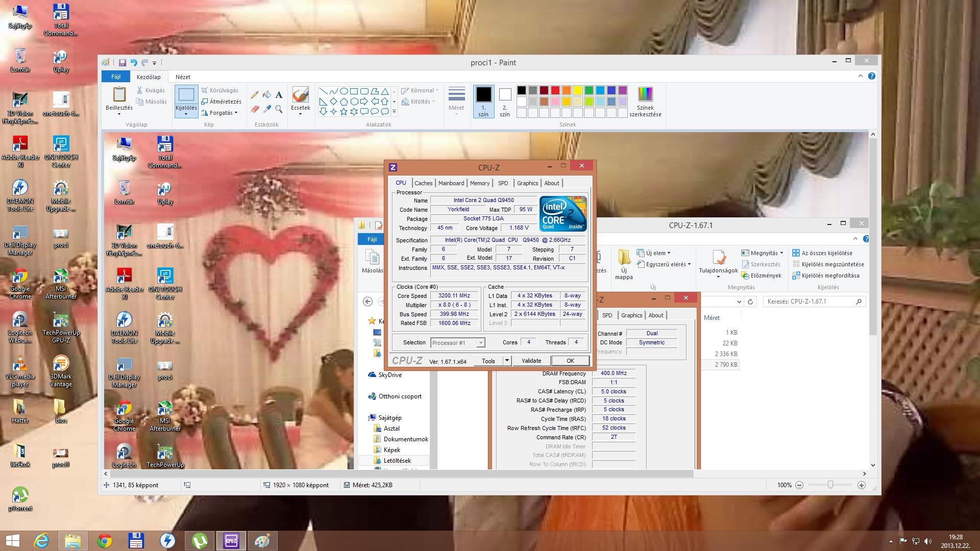The height and width of the screenshot is (551, 980).
Task: Expand the shapes gallery More arrow
Action: [x=394, y=112]
